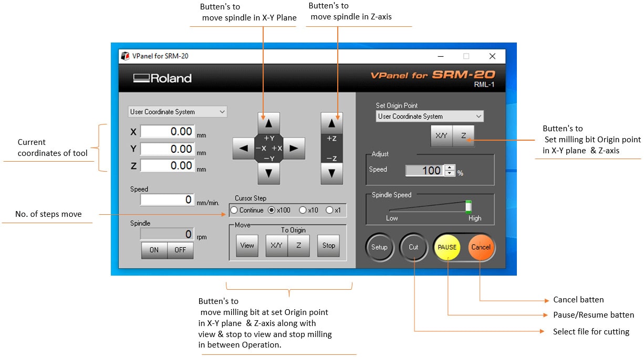
Task: Click Stop button in Move group
Action: (329, 245)
